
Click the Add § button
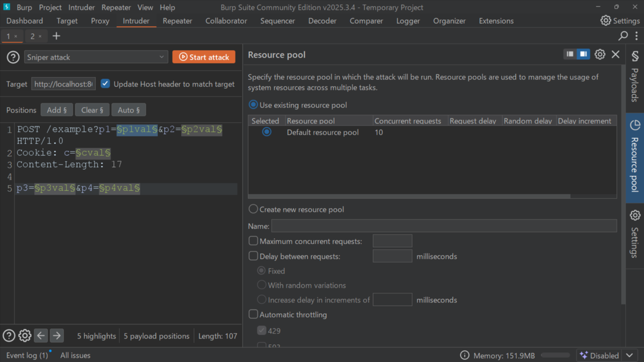(x=57, y=110)
